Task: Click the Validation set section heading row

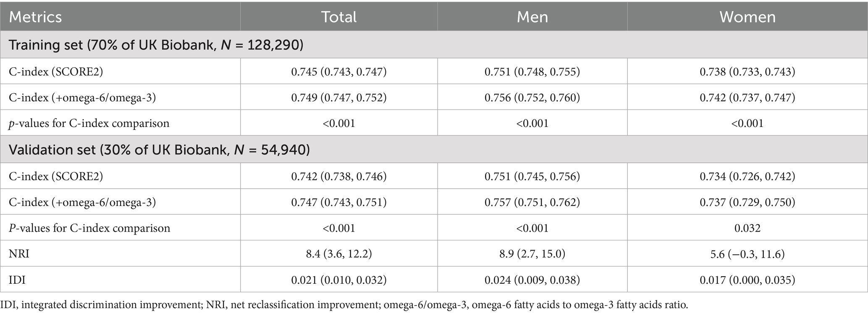Action: [x=159, y=150]
